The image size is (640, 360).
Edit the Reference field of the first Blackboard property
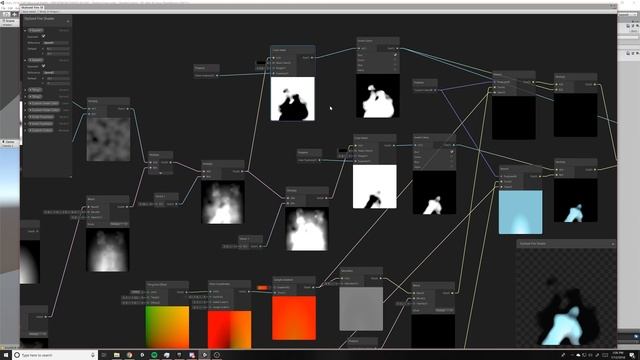56,42
